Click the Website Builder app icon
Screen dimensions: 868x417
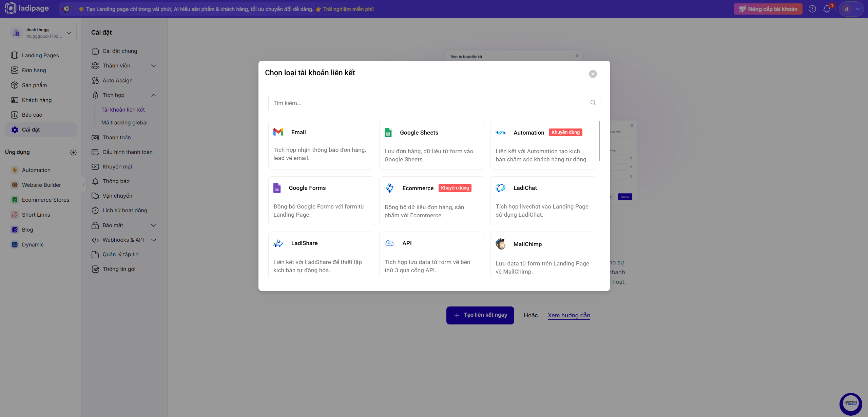point(15,185)
